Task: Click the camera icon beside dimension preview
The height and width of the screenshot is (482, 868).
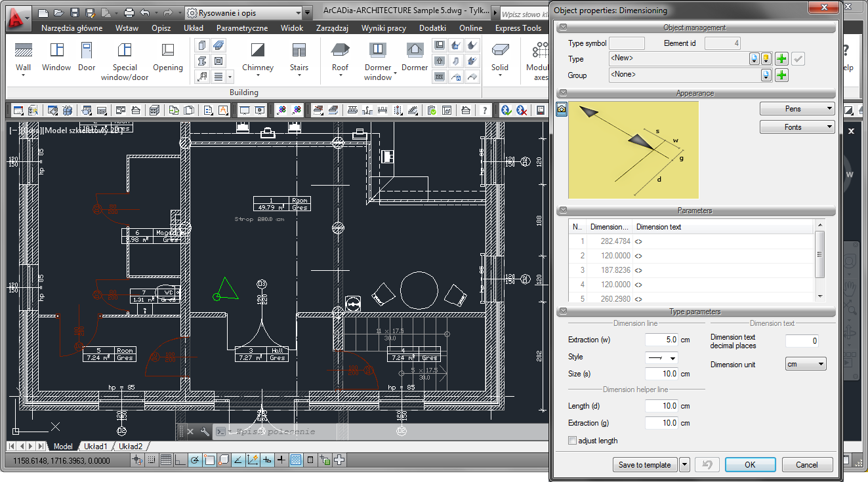Action: (562, 110)
